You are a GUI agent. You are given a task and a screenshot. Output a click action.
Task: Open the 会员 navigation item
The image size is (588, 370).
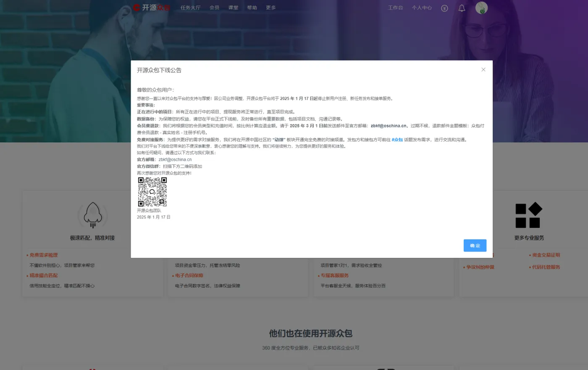[215, 8]
